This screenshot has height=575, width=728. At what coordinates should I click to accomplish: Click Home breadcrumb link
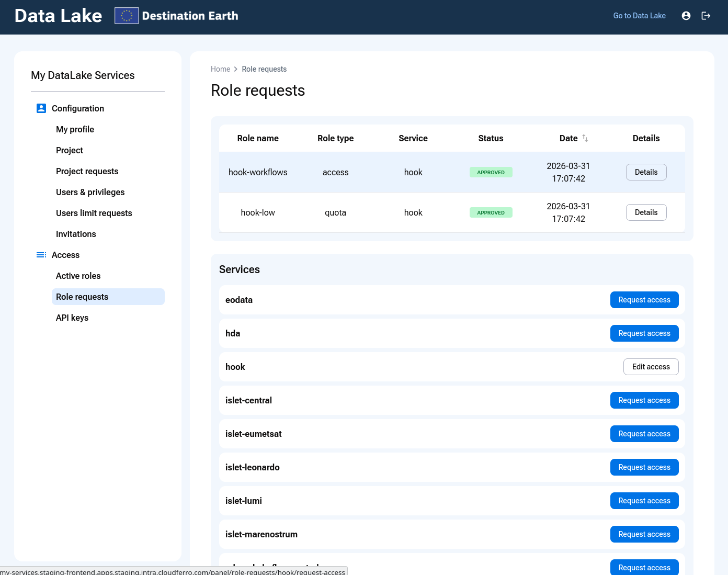tap(221, 69)
